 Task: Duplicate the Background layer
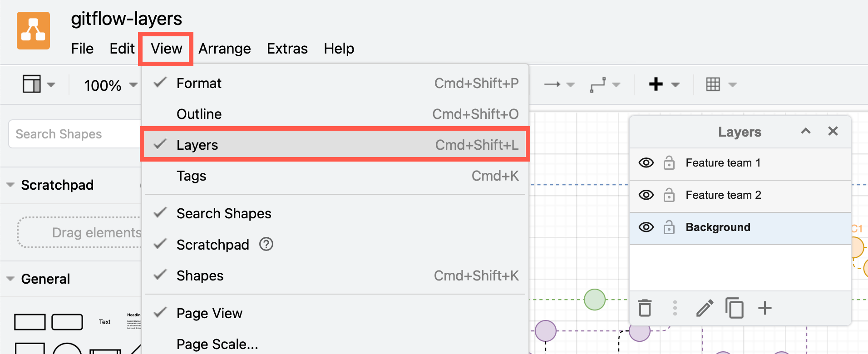(734, 308)
